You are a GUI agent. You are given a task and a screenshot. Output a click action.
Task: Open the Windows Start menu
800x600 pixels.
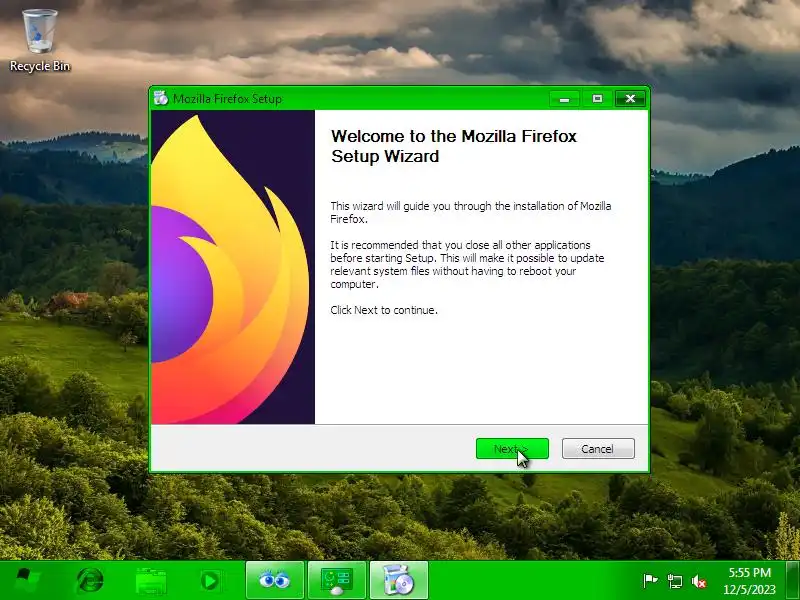27,581
